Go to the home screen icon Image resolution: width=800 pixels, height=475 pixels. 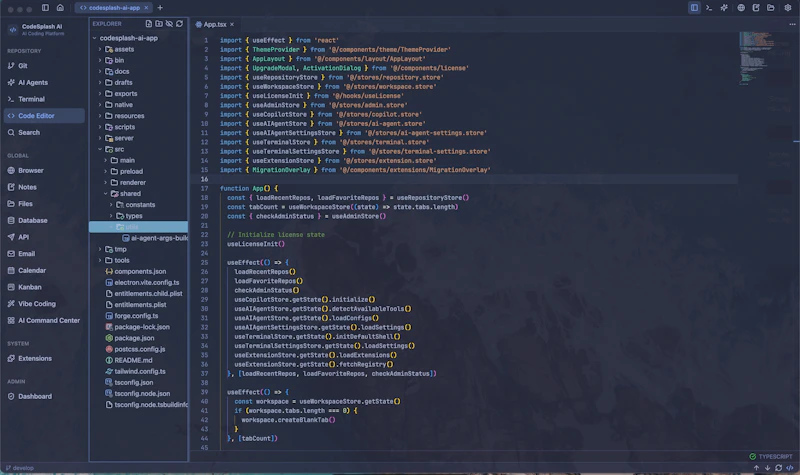coord(60,8)
